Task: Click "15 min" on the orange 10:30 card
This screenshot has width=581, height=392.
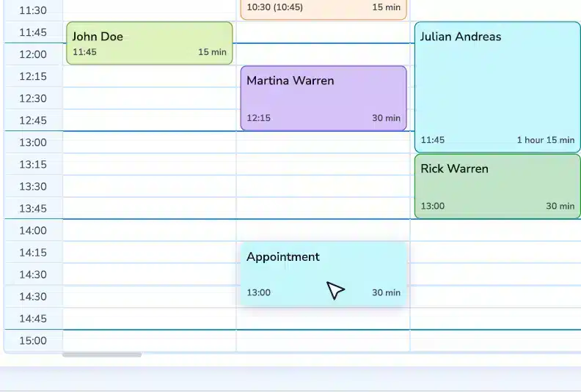Action: click(386, 7)
